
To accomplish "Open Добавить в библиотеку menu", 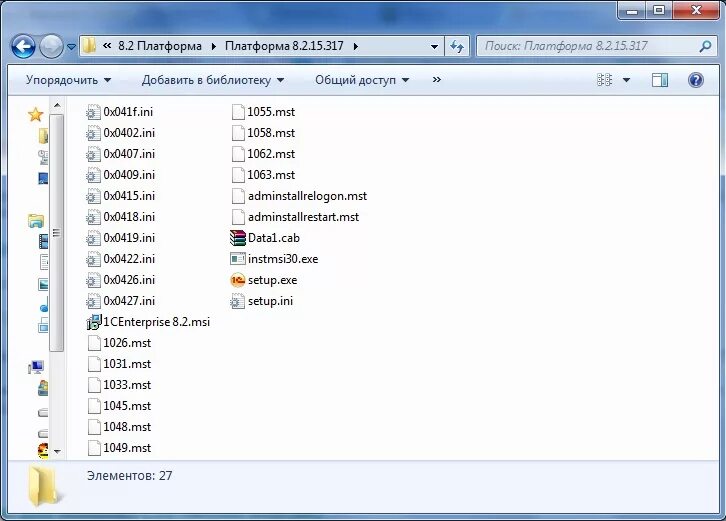I will point(213,80).
